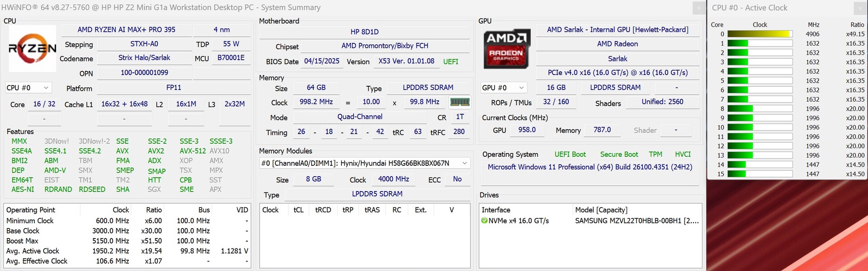Click the 64 GB memory size value
This screenshot has height=271, width=868.
click(316, 88)
